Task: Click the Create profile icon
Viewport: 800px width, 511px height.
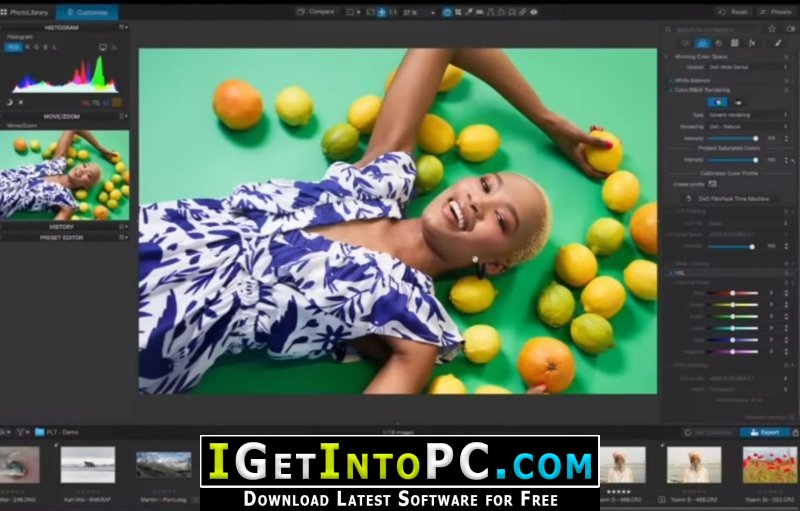Action: tap(712, 184)
